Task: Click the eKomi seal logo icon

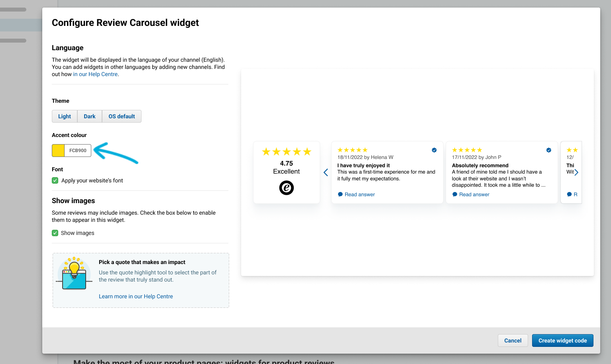Action: tap(286, 188)
